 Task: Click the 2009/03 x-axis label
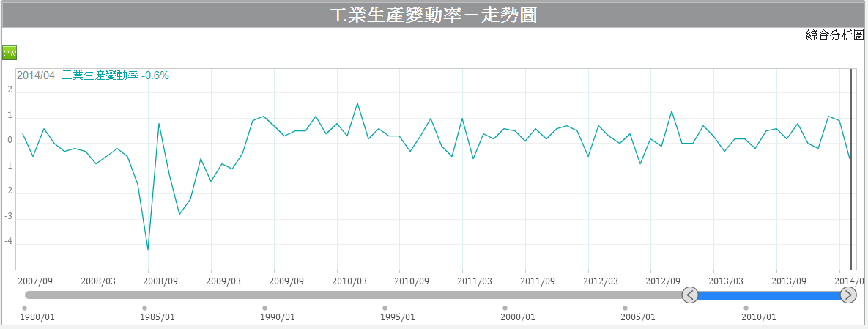tap(223, 280)
